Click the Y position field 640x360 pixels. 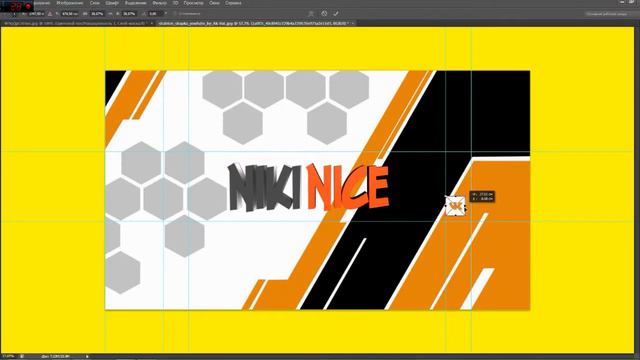tap(69, 14)
